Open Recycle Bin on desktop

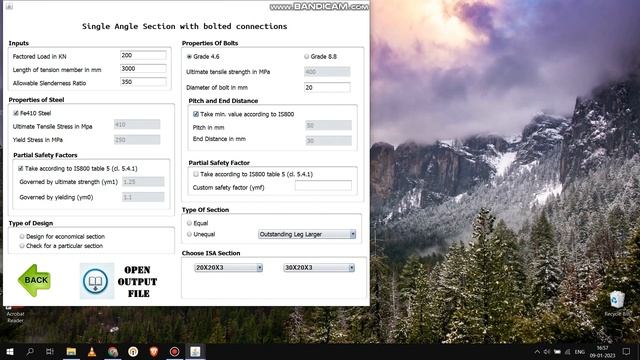[x=617, y=303]
